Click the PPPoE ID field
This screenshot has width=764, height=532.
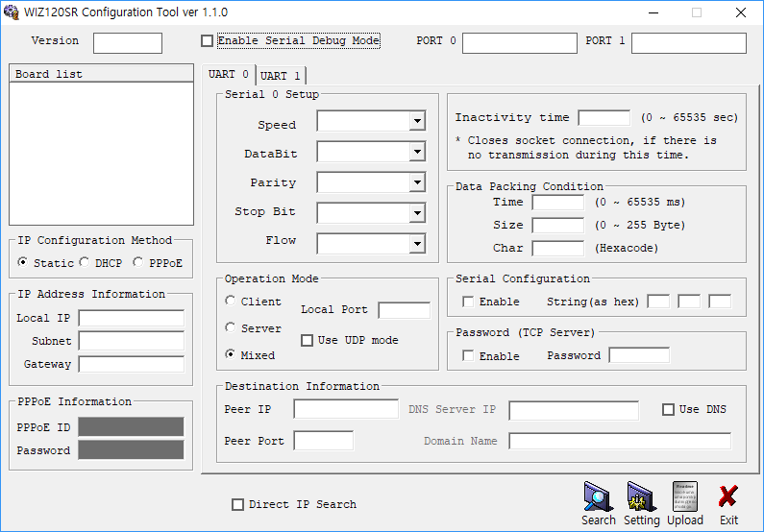[x=131, y=427]
